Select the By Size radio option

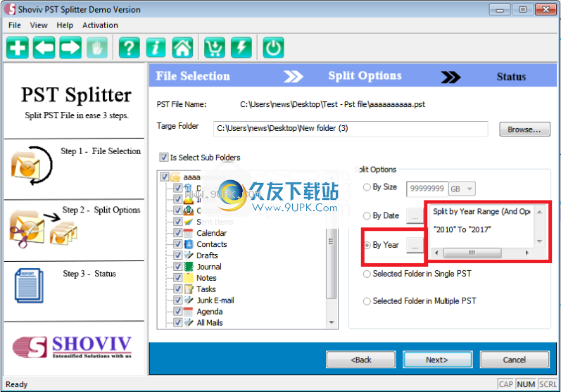pos(367,187)
